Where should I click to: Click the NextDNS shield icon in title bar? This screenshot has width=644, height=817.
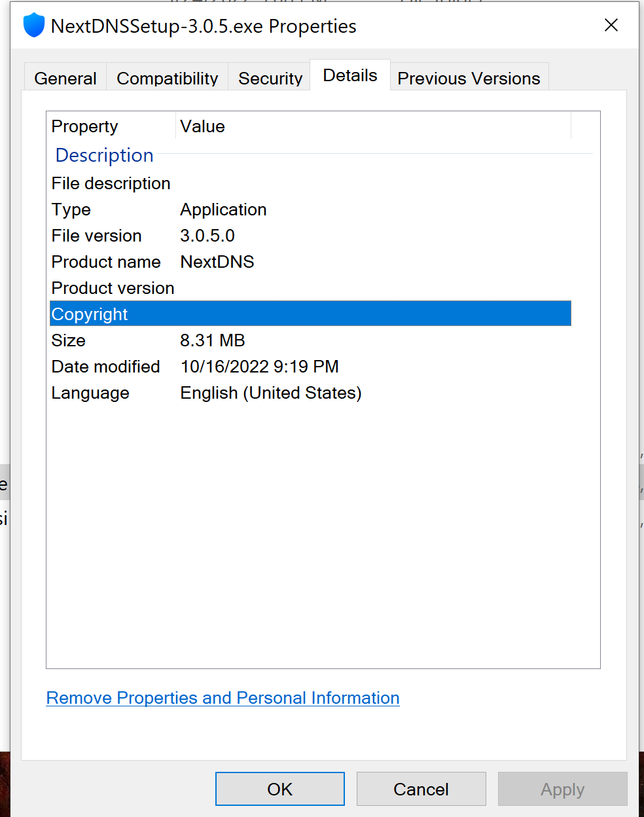click(x=33, y=26)
